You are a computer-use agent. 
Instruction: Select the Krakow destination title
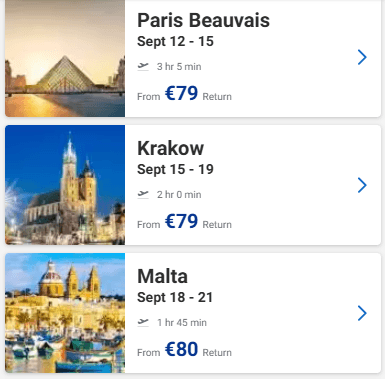[170, 148]
